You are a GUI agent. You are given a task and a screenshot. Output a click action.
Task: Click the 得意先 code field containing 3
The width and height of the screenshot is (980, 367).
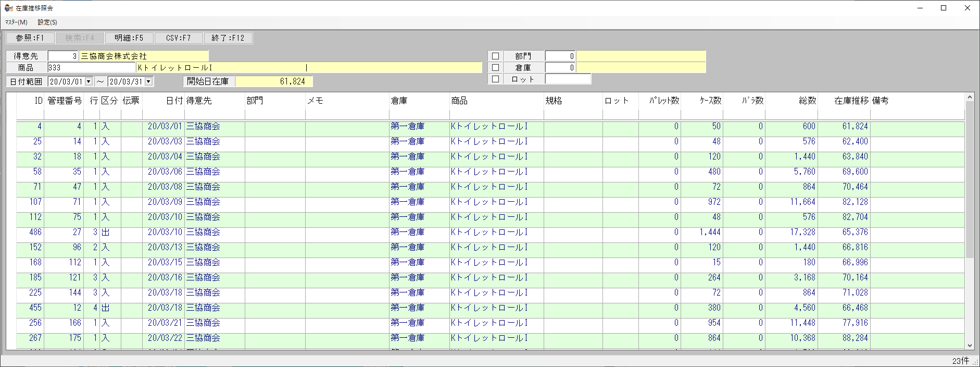[x=63, y=56]
